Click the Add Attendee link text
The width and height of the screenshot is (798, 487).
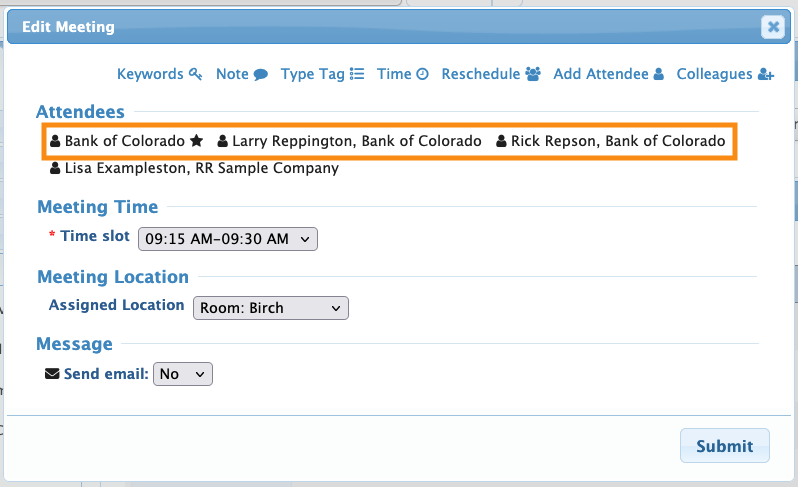[600, 74]
